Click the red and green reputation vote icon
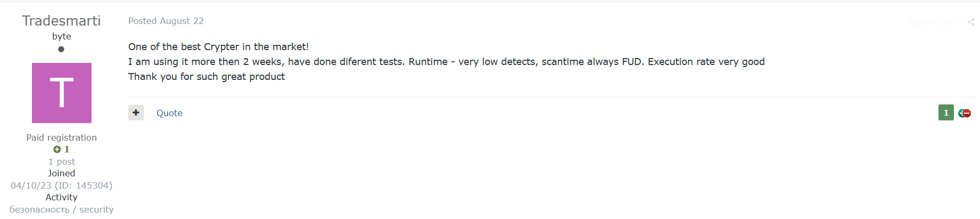980x219 pixels. click(965, 113)
